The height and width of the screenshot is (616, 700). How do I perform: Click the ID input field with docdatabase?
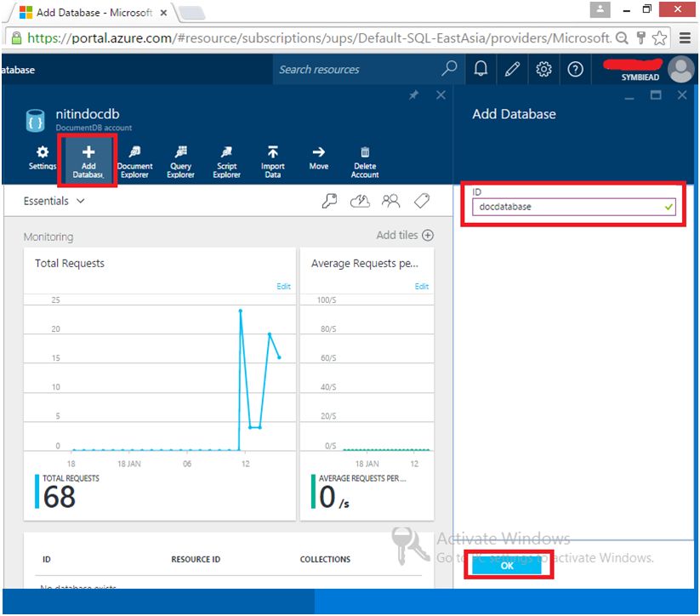tap(573, 207)
